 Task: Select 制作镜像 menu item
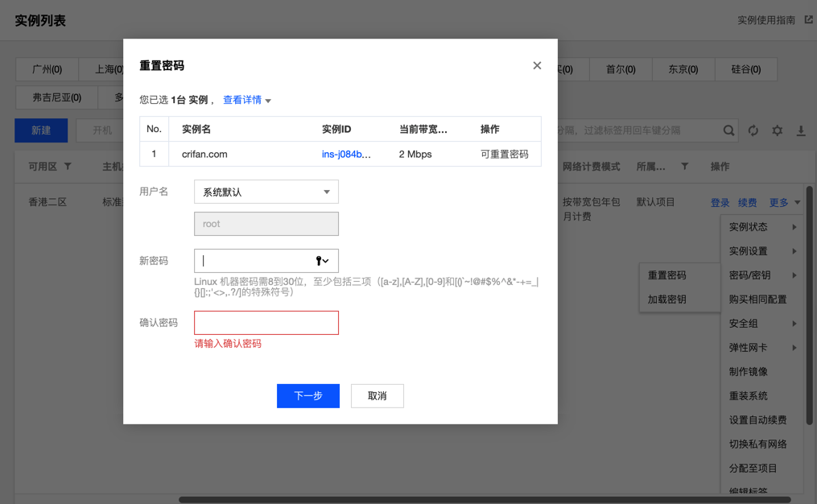[763, 372]
